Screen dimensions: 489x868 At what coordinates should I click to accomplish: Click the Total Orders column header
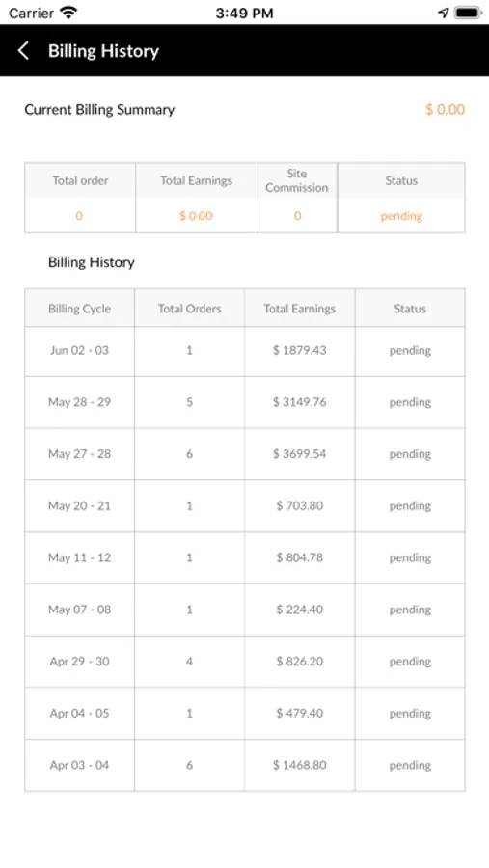[x=189, y=309]
